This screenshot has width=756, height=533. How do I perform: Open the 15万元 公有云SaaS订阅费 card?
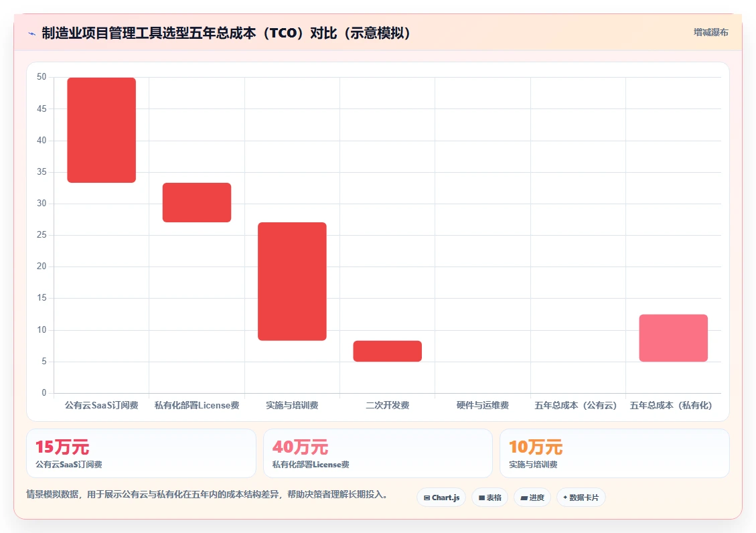[141, 453]
